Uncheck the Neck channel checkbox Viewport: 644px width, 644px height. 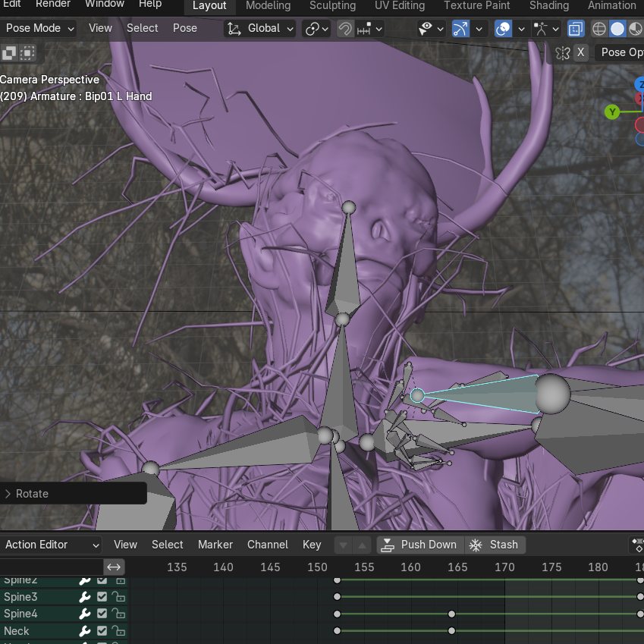coord(102,631)
